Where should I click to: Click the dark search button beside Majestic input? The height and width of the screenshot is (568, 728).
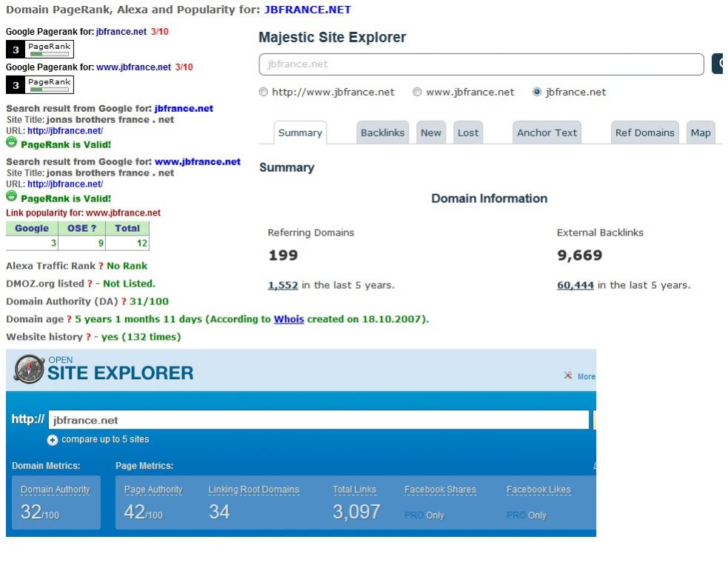coord(718,64)
